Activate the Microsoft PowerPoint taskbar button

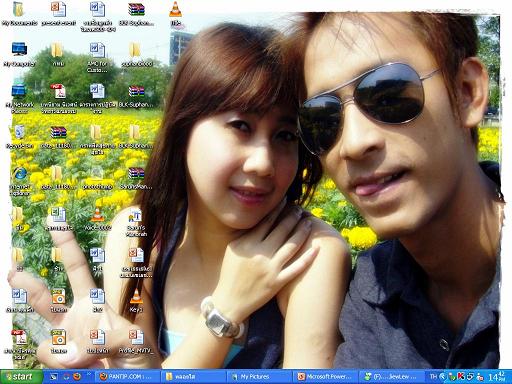coord(325,377)
